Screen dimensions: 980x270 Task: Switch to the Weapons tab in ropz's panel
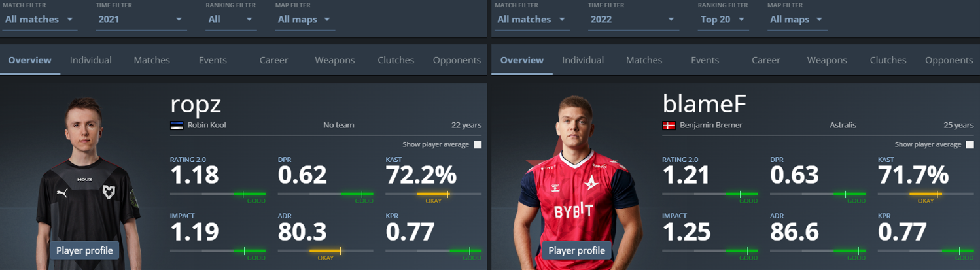(335, 60)
